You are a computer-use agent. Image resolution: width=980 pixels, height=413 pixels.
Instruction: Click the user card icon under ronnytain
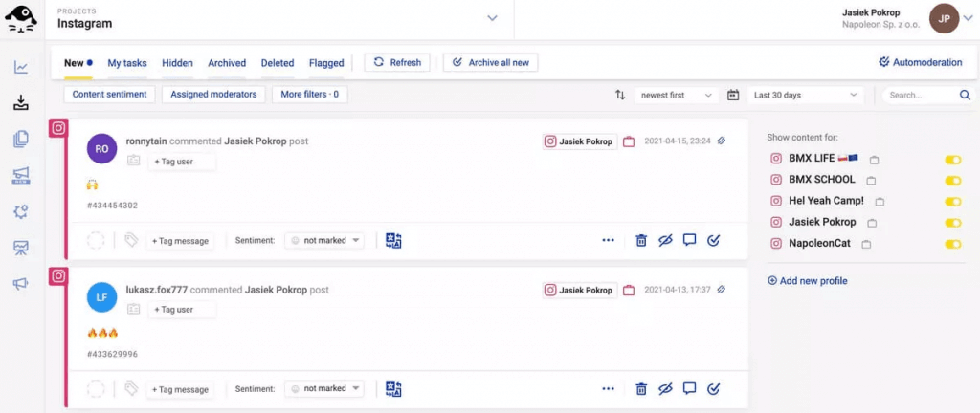(x=133, y=161)
